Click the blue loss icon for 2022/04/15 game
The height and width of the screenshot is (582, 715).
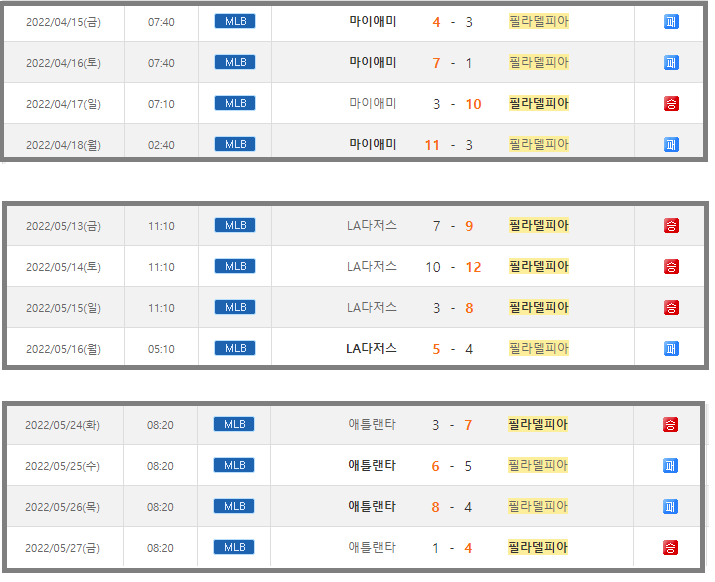click(x=671, y=21)
